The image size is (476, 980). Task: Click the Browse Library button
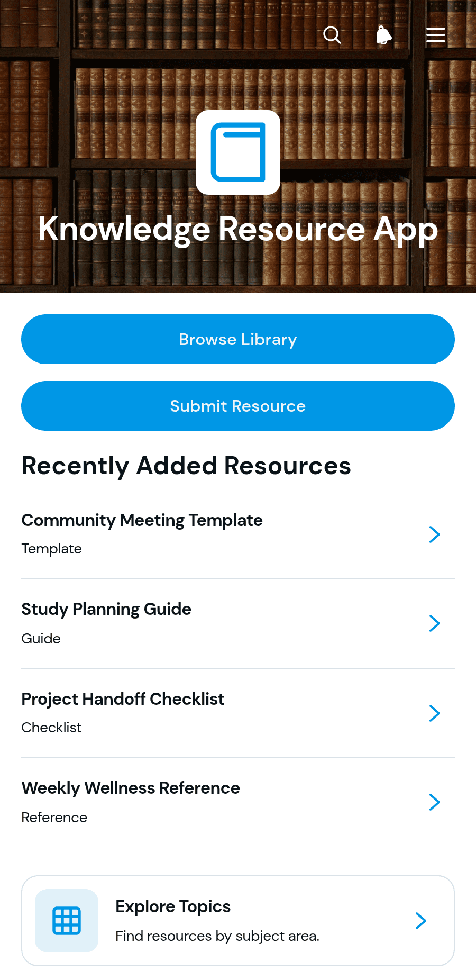(x=238, y=339)
